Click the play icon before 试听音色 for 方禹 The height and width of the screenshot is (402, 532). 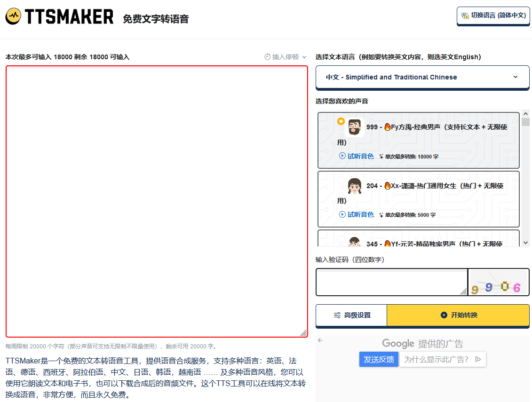[342, 156]
